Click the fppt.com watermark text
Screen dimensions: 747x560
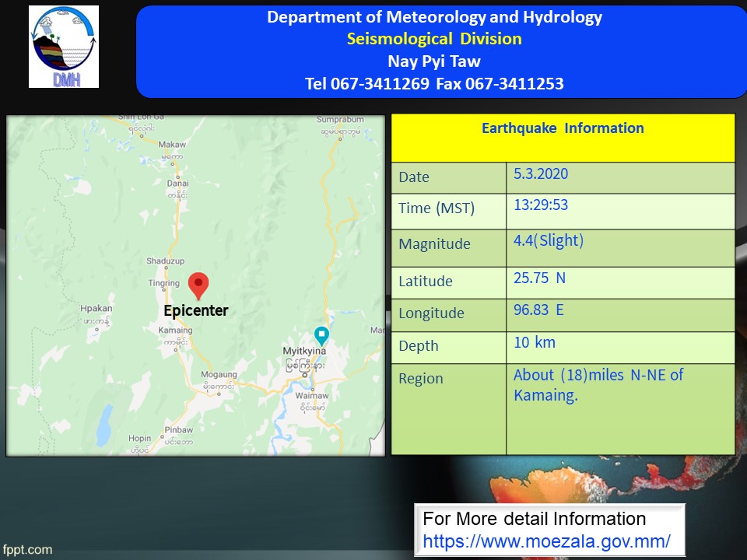27,550
